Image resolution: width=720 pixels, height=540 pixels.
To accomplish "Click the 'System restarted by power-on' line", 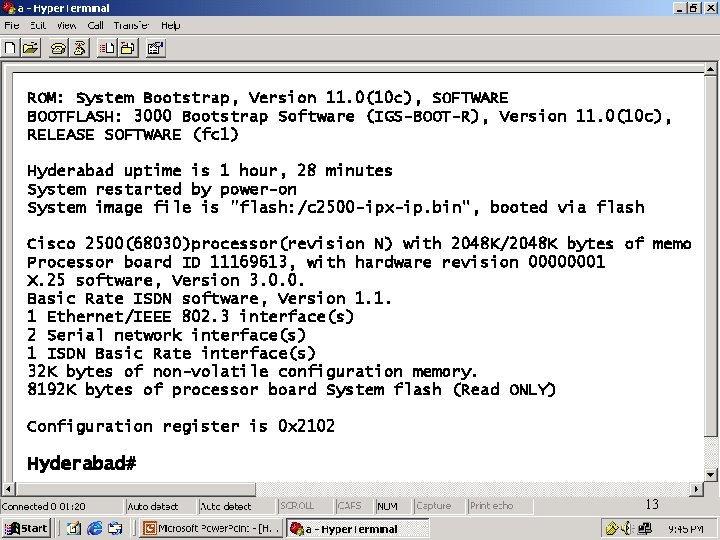I will point(162,189).
